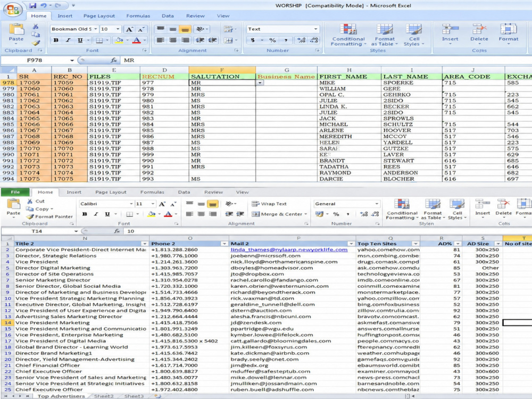
Task: Open the View tab in the bottom window
Action: coord(242,192)
